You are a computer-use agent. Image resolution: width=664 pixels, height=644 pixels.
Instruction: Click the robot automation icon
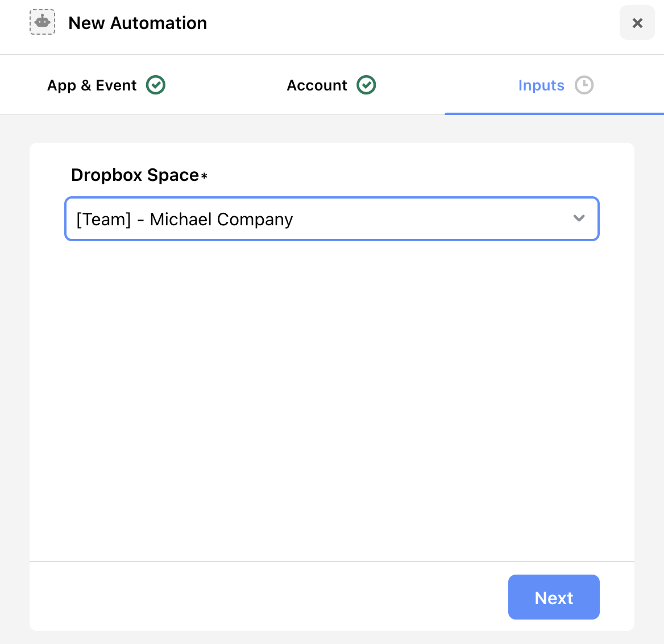(42, 22)
